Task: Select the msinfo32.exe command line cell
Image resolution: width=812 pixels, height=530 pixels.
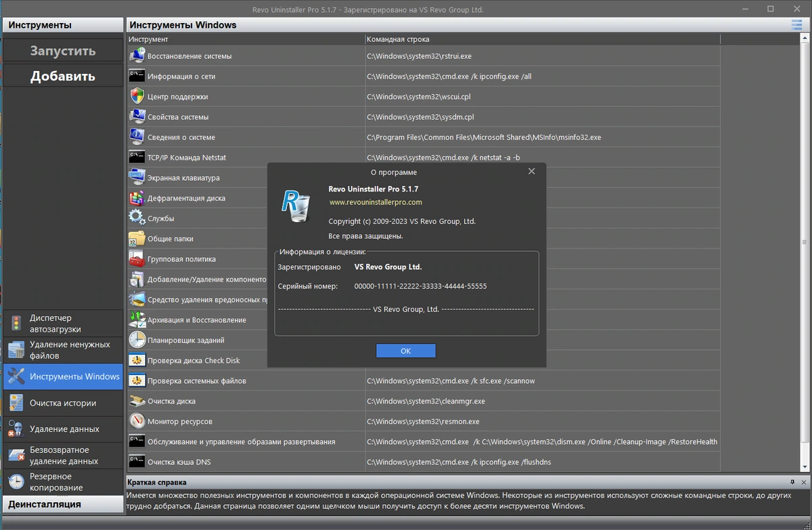Action: 543,137
